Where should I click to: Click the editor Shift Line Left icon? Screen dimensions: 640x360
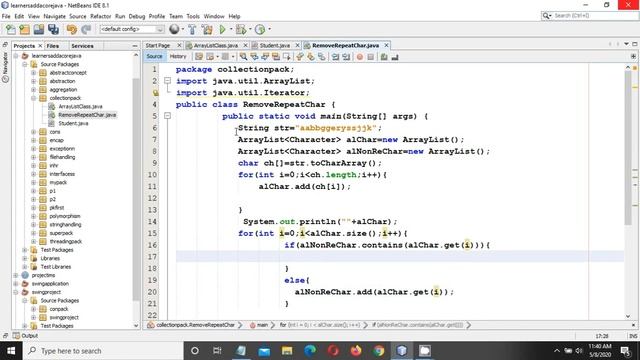tap(336, 57)
